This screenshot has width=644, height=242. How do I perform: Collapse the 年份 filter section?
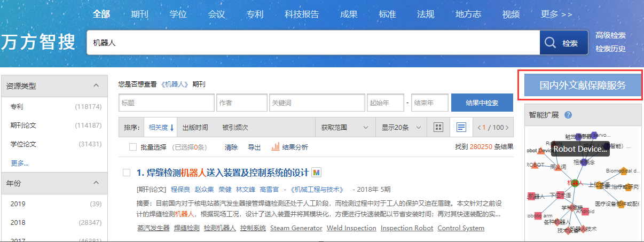96,183
